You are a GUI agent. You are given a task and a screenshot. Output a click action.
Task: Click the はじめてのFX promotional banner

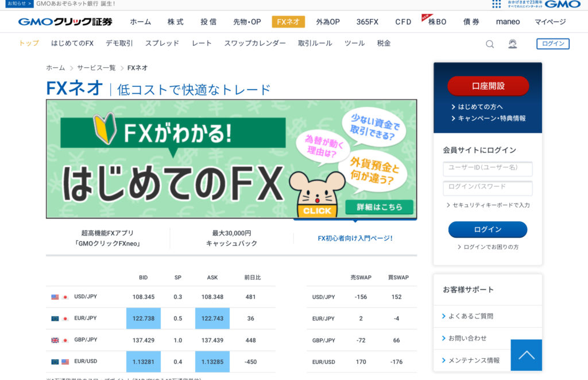tap(231, 159)
